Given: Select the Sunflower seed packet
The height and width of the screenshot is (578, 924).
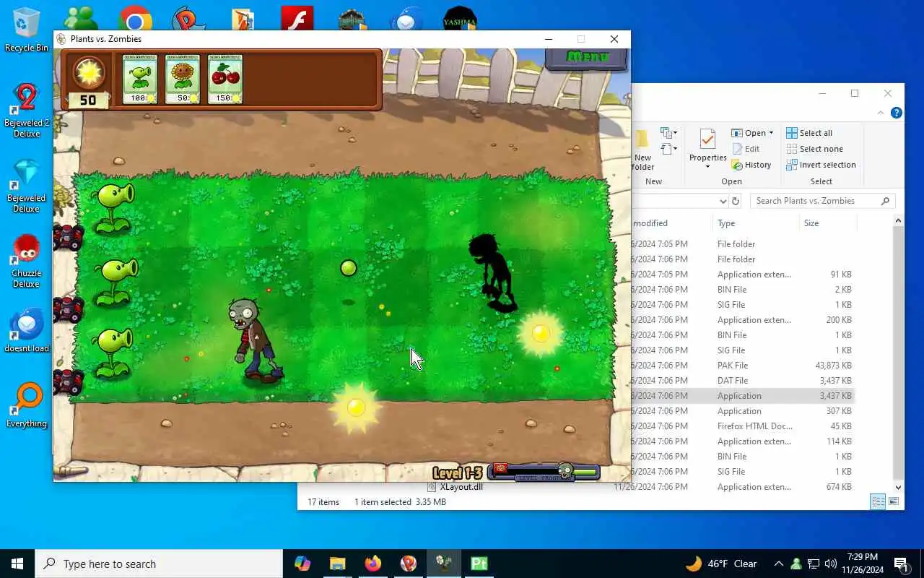Looking at the screenshot, I should click(183, 79).
